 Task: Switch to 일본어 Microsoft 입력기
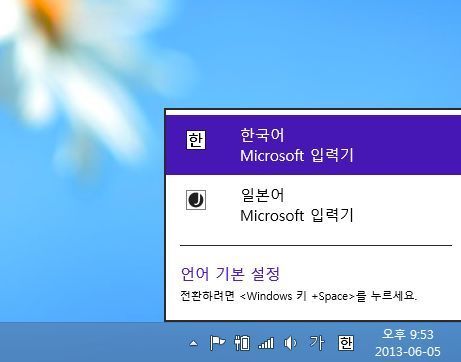tap(313, 205)
